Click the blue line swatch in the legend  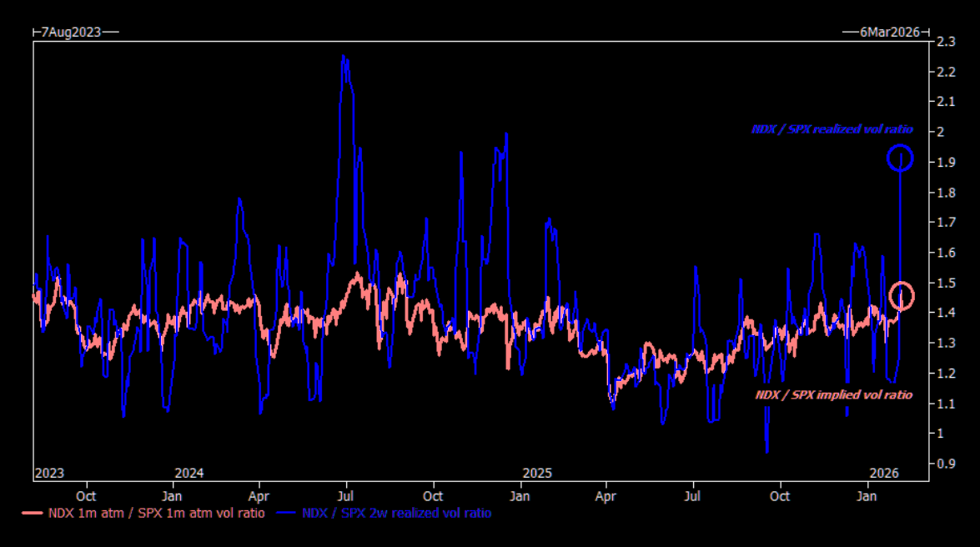(x=288, y=514)
